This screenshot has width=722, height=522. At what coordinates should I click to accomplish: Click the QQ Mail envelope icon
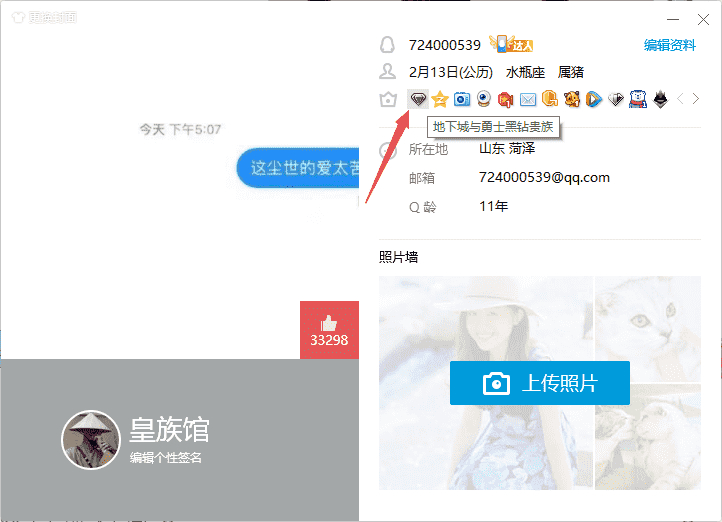coord(528,99)
